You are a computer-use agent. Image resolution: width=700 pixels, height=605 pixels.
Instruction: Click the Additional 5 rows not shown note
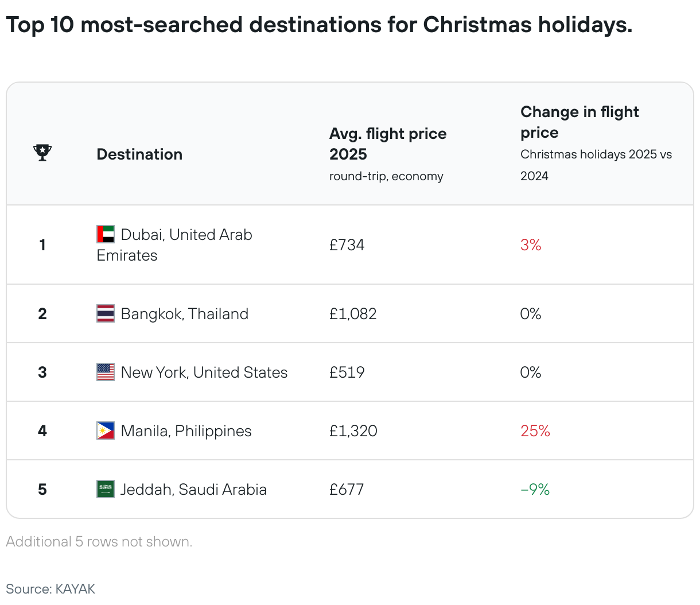99,542
